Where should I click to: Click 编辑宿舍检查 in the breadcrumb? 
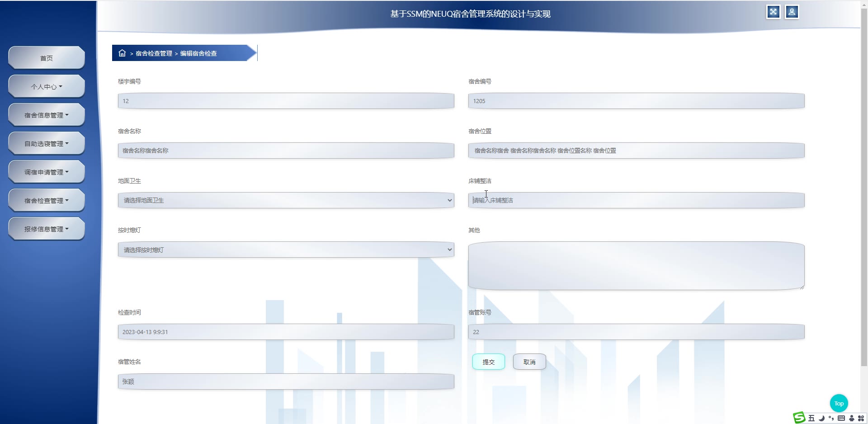click(x=198, y=53)
